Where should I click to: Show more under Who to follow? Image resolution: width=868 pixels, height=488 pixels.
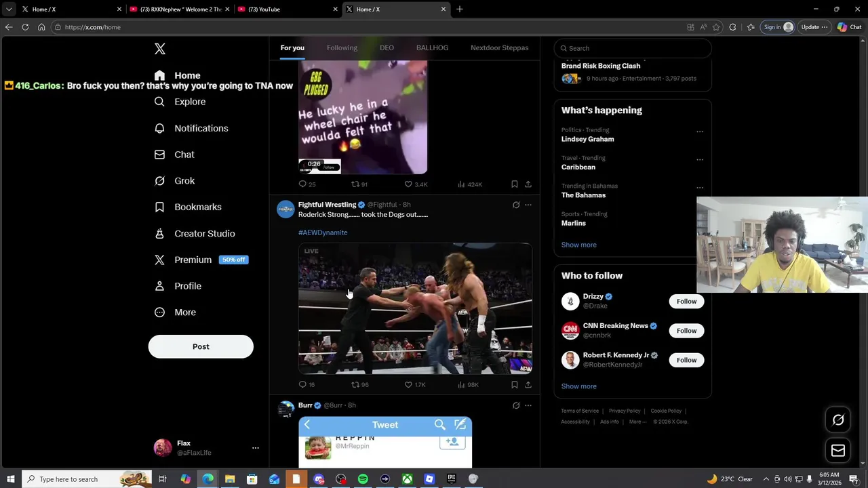[578, 386]
